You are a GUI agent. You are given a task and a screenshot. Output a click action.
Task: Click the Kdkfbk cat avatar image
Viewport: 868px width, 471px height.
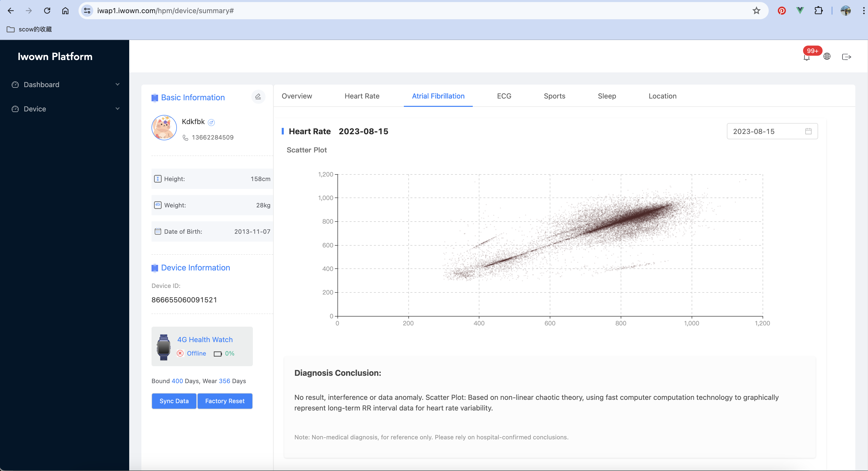coord(164,128)
